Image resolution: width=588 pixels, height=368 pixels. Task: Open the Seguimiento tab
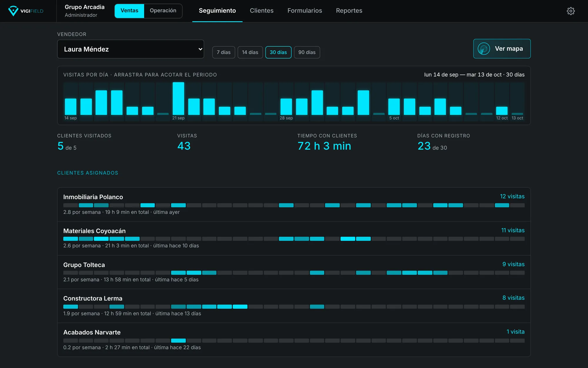click(x=217, y=11)
